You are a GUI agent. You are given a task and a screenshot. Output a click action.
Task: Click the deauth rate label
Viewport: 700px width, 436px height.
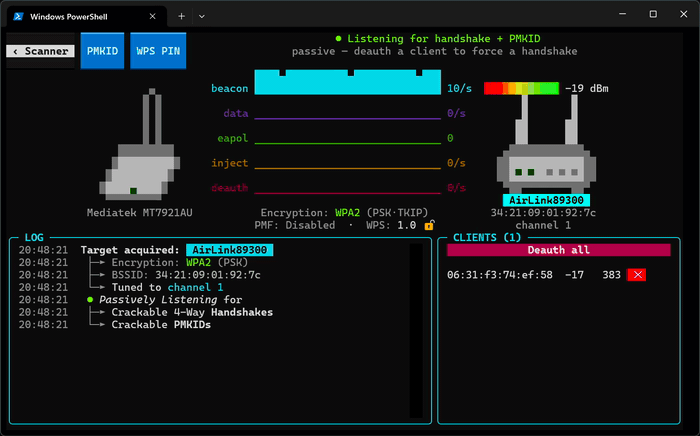pyautogui.click(x=229, y=188)
